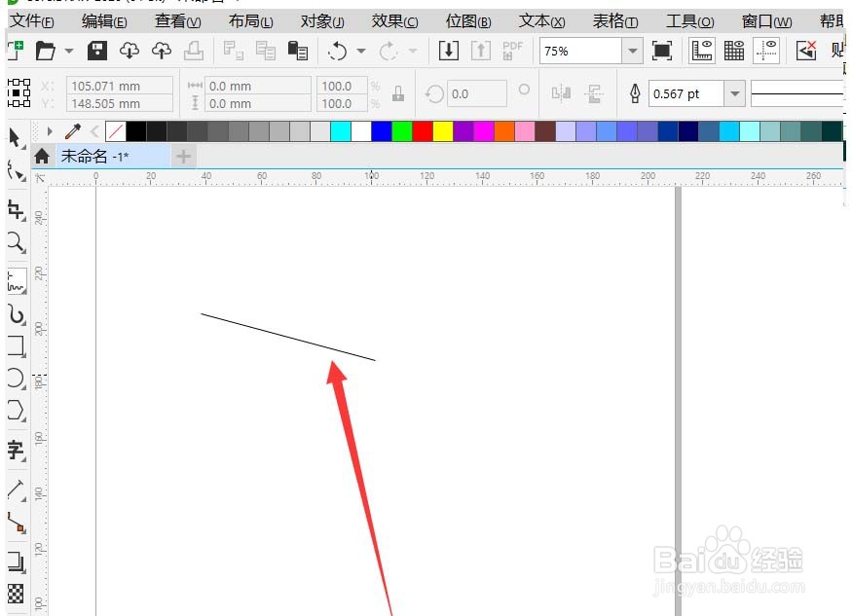Click the Import icon on the toolbar

[x=448, y=49]
